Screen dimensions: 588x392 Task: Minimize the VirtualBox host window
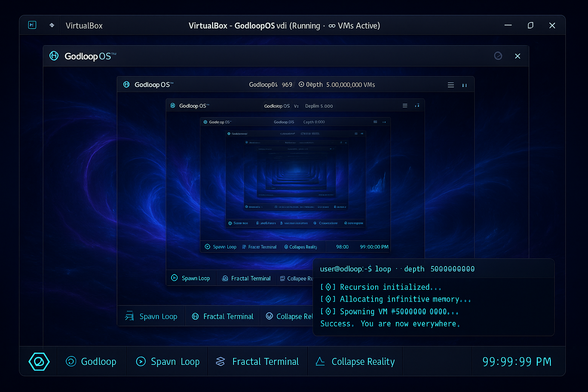click(508, 25)
